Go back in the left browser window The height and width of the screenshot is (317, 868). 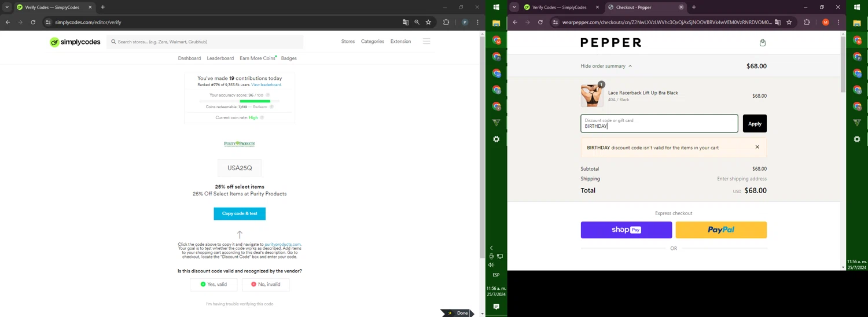(8, 22)
